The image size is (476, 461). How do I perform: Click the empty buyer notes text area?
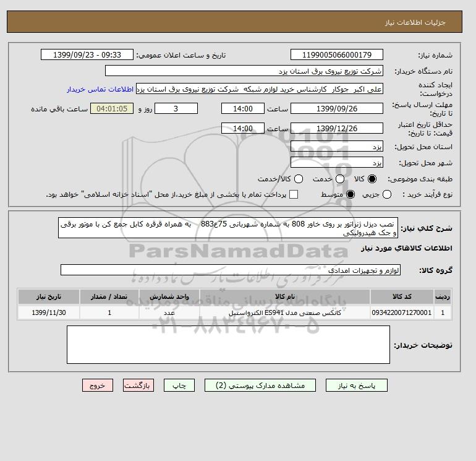pos(228,345)
